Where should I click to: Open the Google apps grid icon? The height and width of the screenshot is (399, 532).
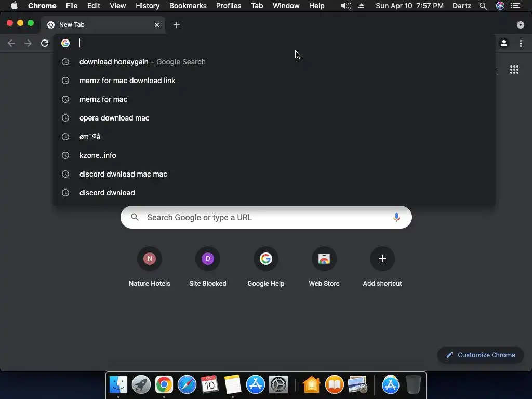514,70
